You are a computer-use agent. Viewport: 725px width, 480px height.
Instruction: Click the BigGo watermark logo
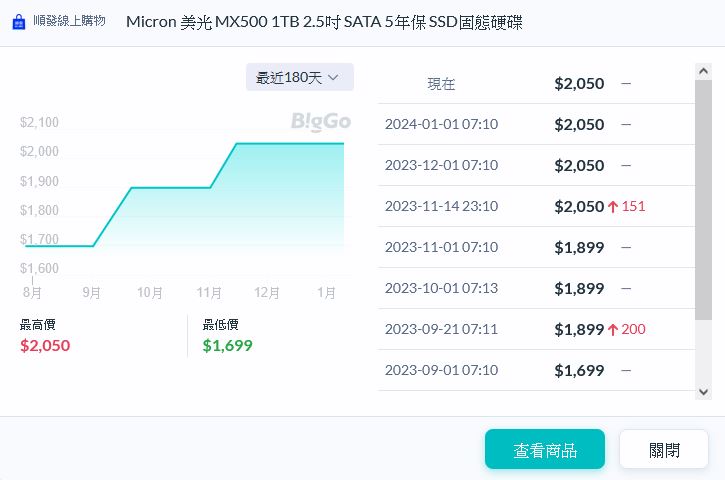click(321, 122)
